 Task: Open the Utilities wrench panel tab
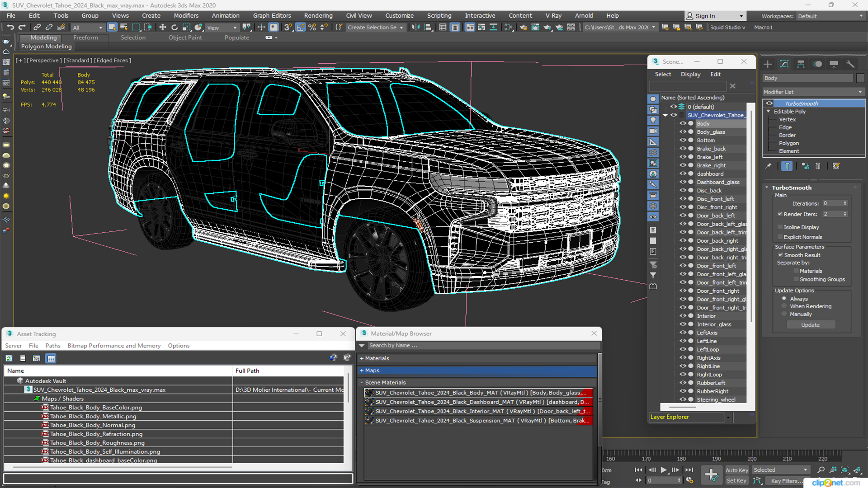click(x=850, y=64)
